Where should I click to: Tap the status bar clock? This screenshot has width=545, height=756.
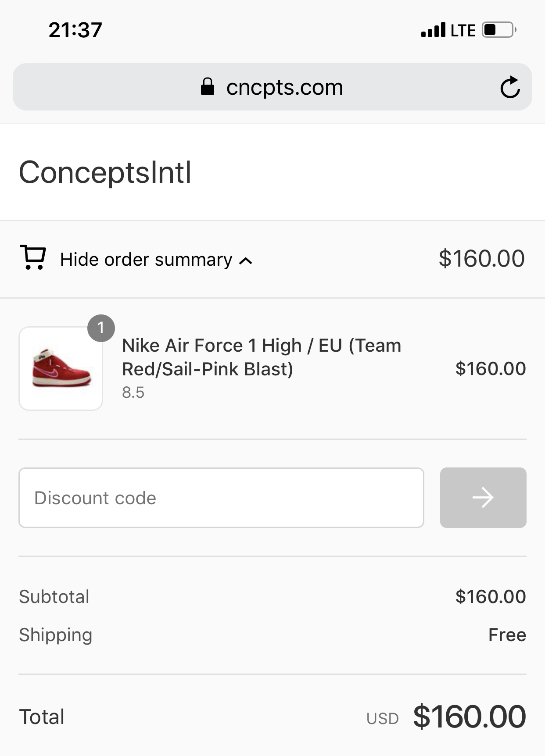click(75, 30)
